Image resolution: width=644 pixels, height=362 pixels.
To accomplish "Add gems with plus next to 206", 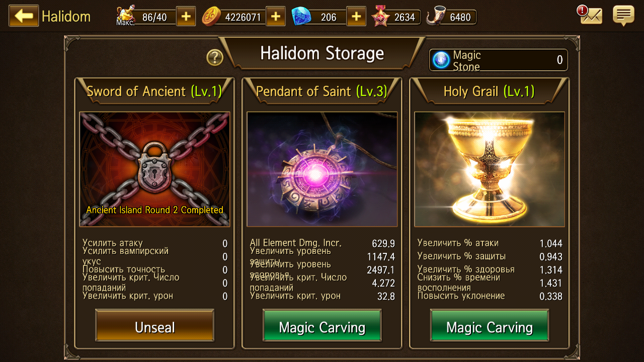I will (x=356, y=17).
